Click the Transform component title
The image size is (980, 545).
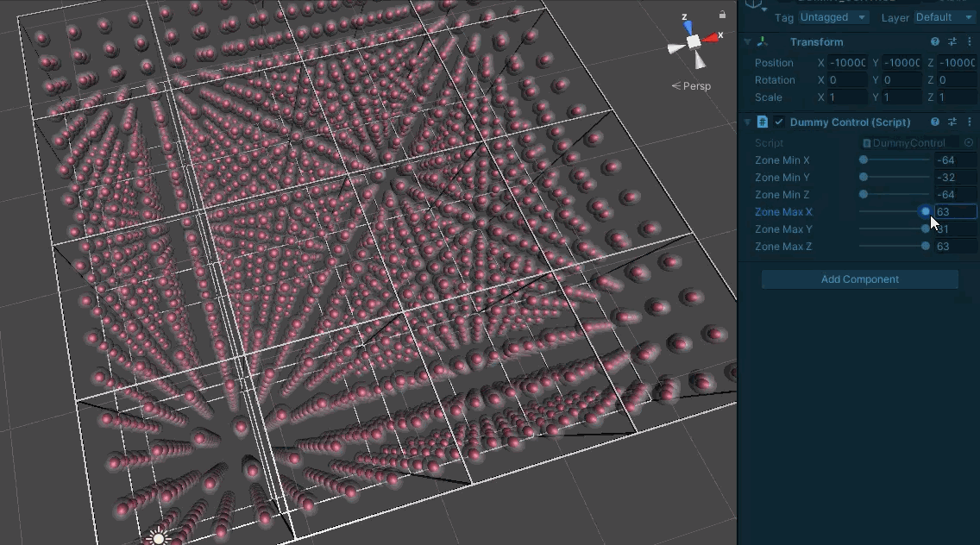816,42
